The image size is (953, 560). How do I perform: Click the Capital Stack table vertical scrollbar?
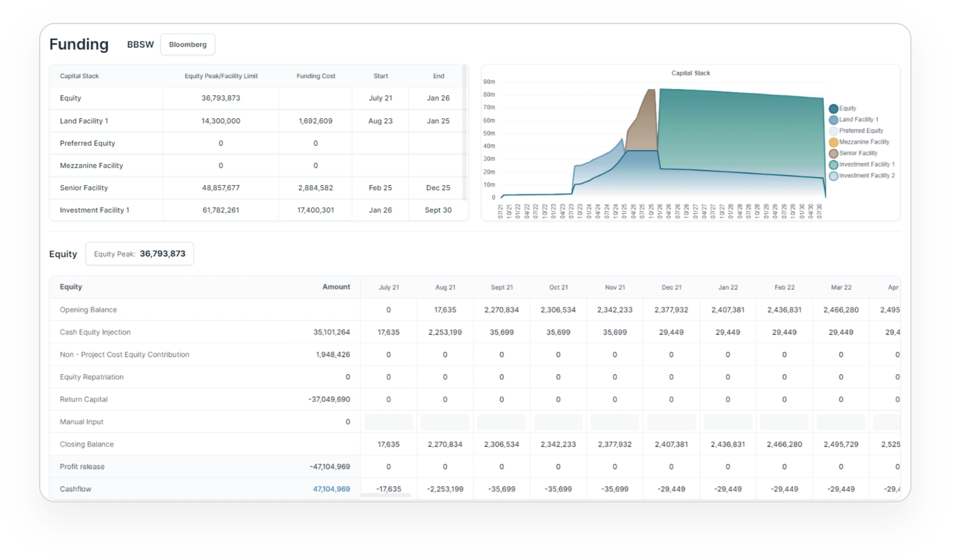pos(465,132)
